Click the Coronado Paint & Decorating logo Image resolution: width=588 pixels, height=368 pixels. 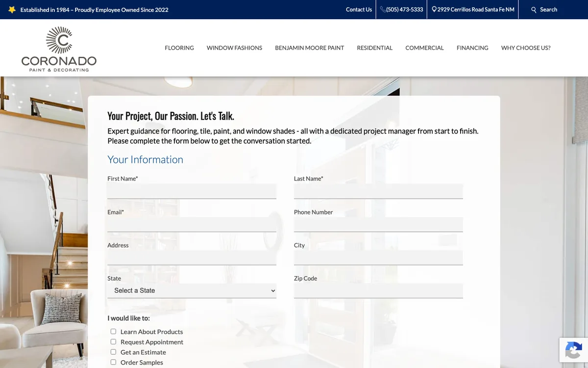(59, 49)
